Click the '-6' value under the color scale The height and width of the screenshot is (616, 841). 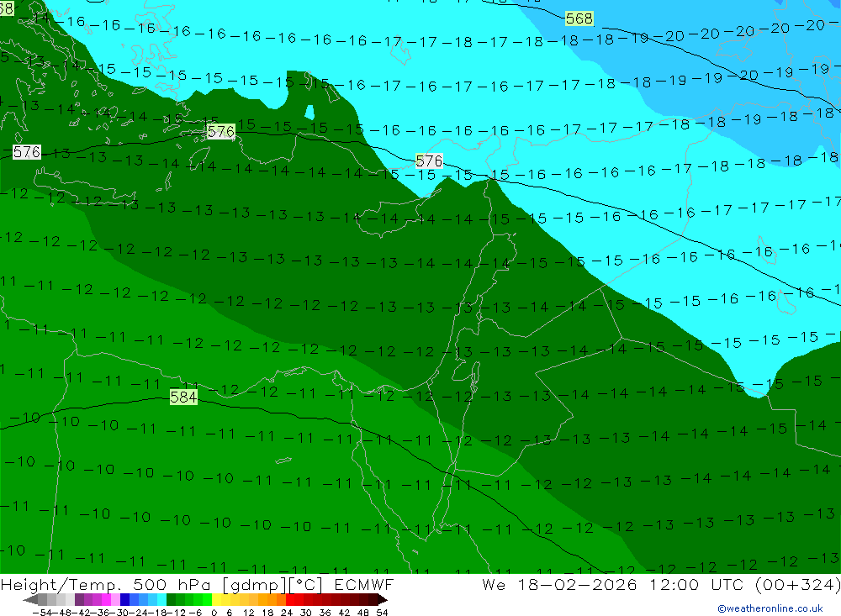pyautogui.click(x=195, y=613)
